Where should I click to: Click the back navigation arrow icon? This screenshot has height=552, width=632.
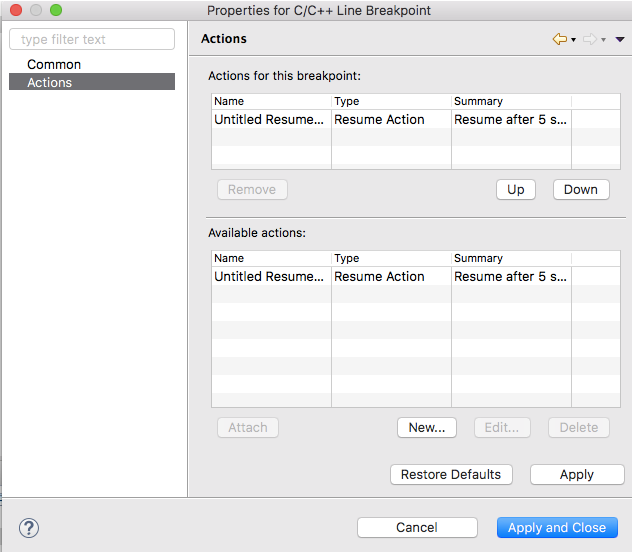pyautogui.click(x=559, y=39)
